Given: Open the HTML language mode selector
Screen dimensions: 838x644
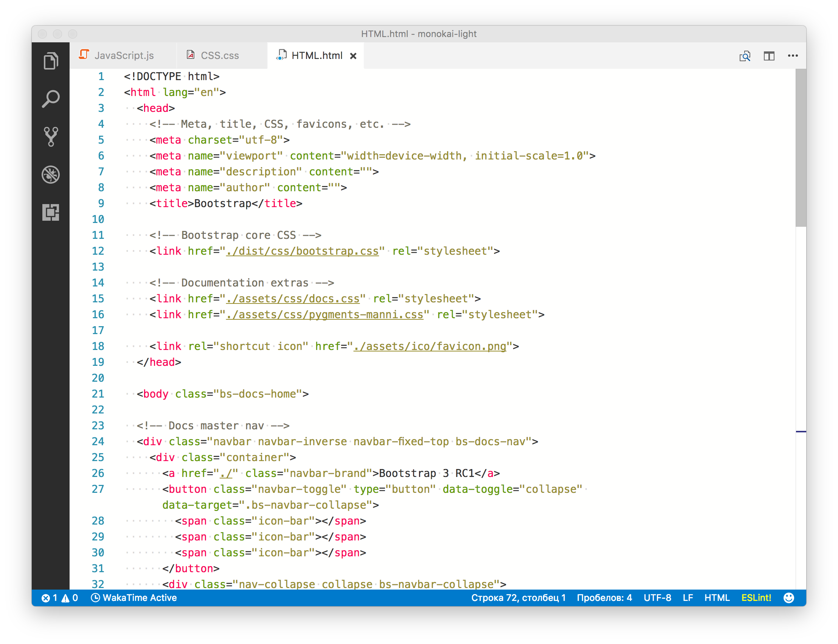Looking at the screenshot, I should (717, 598).
